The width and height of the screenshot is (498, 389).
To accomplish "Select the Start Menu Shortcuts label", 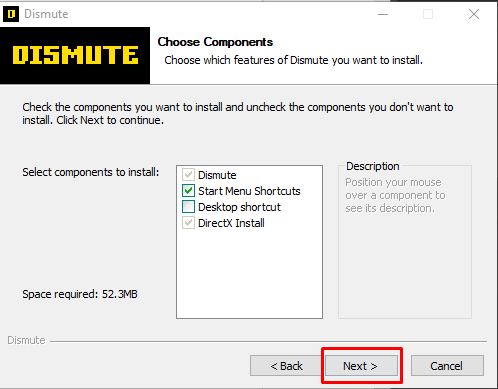I will pyautogui.click(x=249, y=191).
